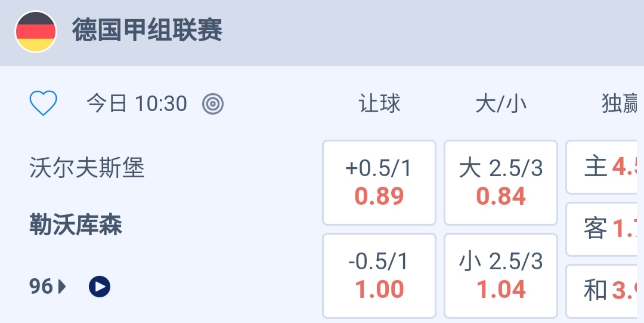Screen dimensions: 644x323
Task: Bet on +0.5/1 handicap at 0.89
Action: pos(379,183)
